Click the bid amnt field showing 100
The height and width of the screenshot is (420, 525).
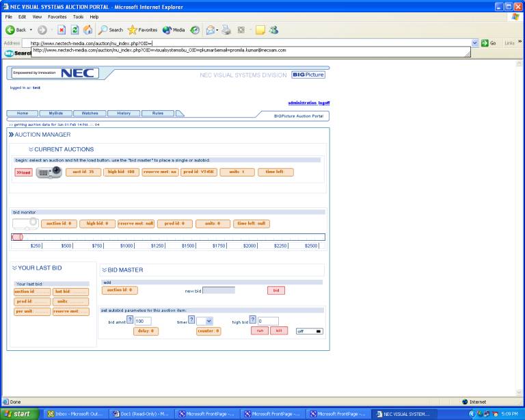[x=143, y=321]
